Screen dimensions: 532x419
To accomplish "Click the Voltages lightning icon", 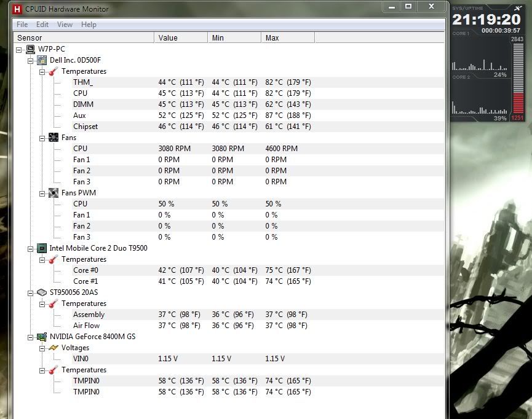I will coord(54,348).
